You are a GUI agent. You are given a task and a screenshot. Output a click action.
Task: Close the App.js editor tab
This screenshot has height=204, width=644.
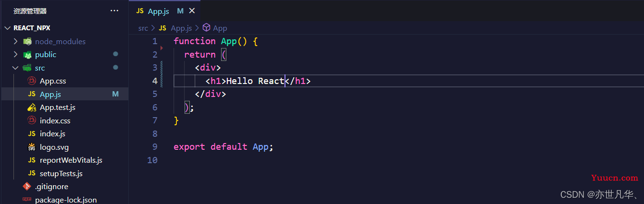pos(192,11)
